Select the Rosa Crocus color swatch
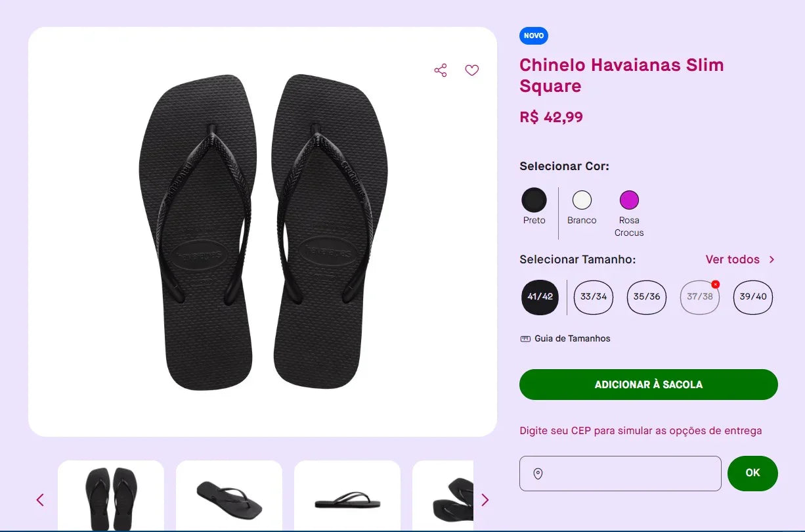 tap(629, 199)
